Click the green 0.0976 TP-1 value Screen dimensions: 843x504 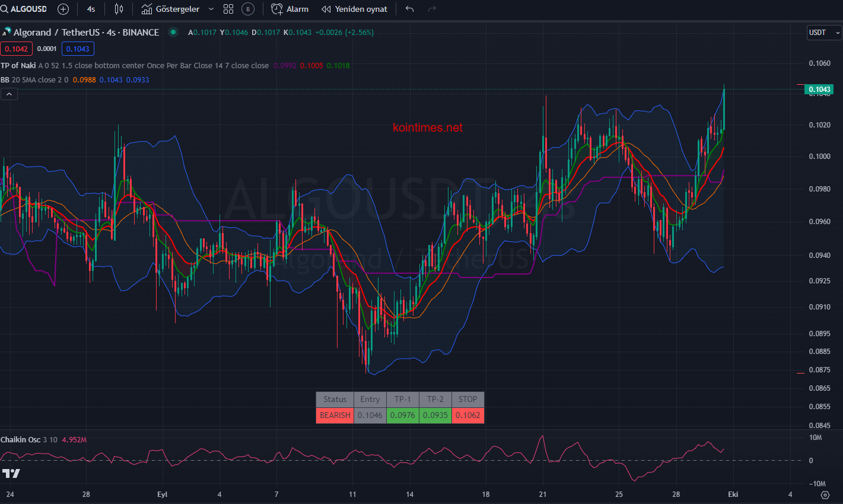coord(403,415)
